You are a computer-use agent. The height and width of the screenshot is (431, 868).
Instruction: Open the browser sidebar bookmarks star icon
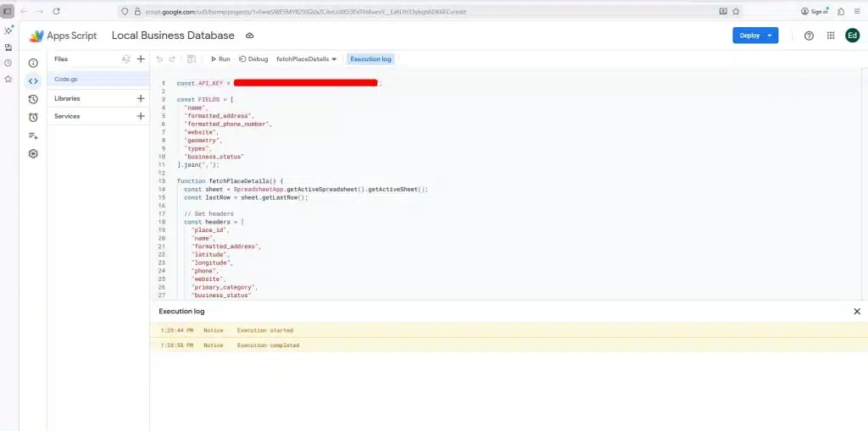(8, 79)
